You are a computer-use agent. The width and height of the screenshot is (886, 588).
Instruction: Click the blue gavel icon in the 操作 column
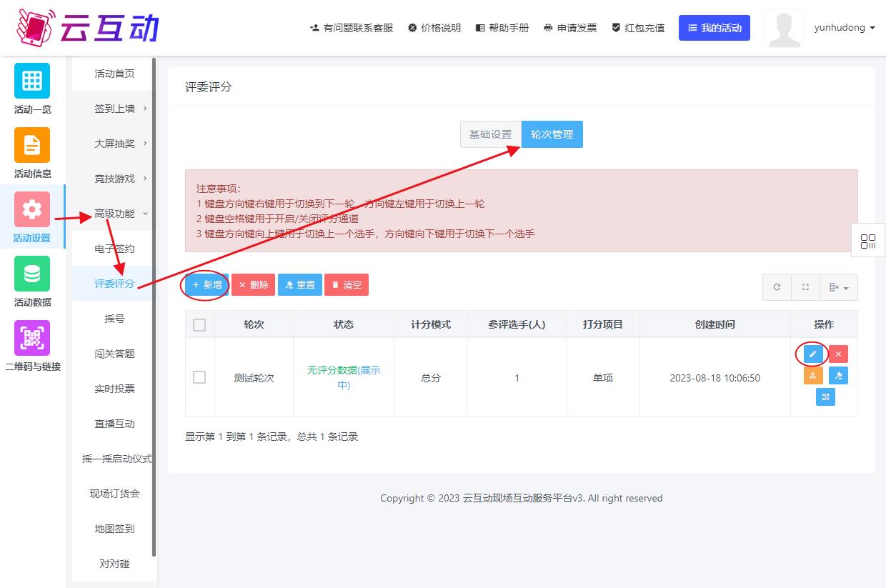click(838, 376)
